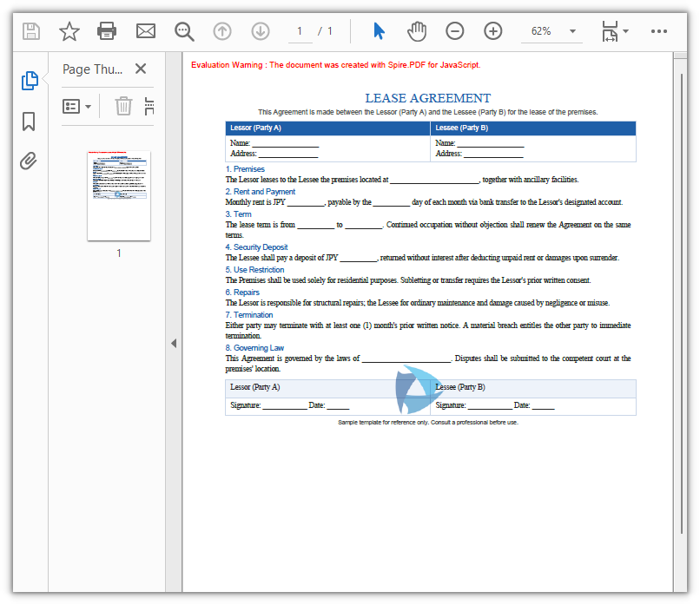Click the fit page scrolling mode icon
This screenshot has height=605, width=700.
point(610,31)
